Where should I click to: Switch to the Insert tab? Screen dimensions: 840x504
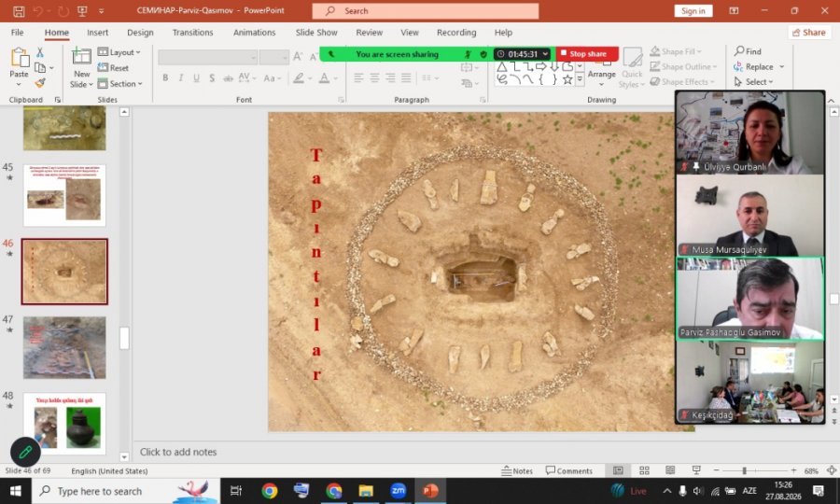(97, 32)
